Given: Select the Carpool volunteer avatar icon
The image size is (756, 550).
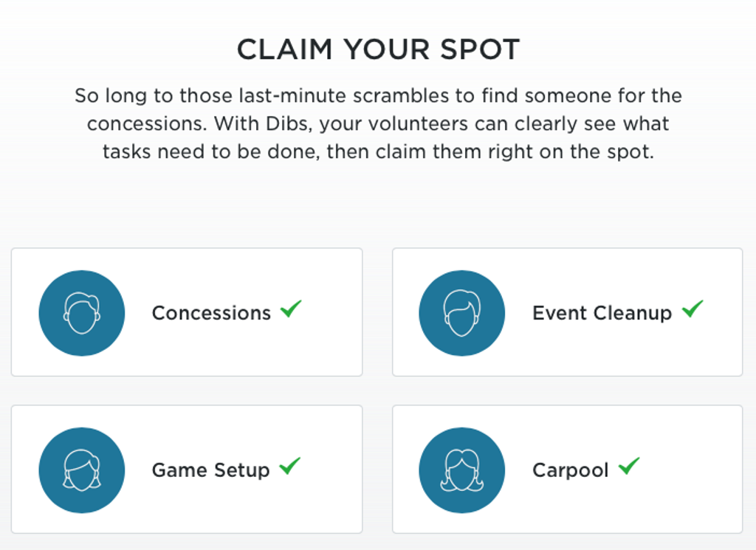Looking at the screenshot, I should [x=461, y=470].
